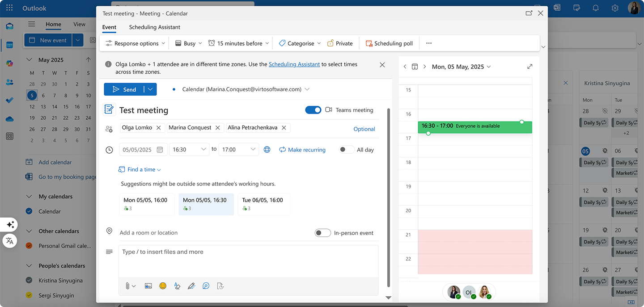Click the attach file paperclip icon
The height and width of the screenshot is (307, 644).
127,286
